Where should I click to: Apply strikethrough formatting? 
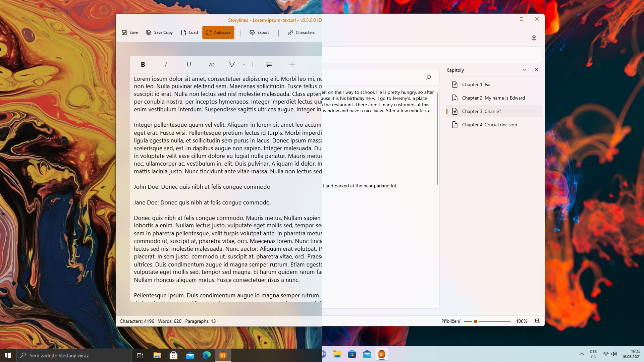pyautogui.click(x=212, y=64)
